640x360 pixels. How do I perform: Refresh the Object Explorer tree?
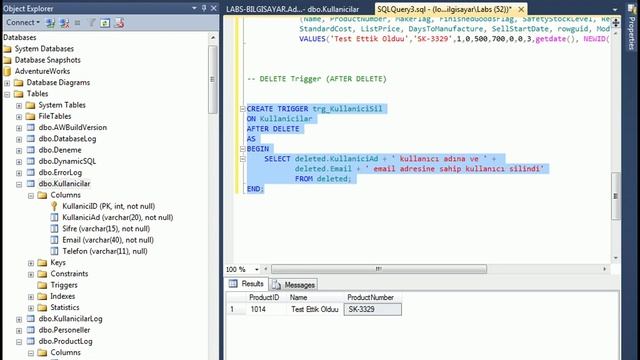[x=105, y=23]
